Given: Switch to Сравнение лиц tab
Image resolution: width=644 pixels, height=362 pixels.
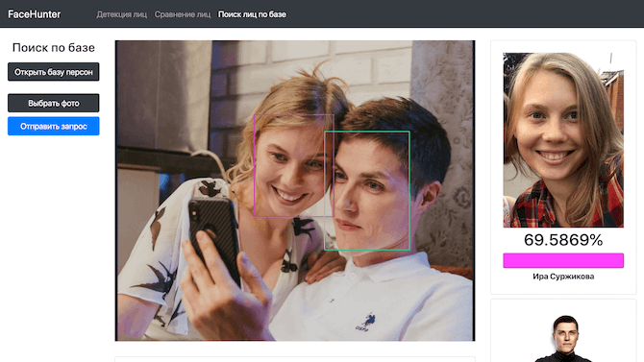Looking at the screenshot, I should pos(183,14).
